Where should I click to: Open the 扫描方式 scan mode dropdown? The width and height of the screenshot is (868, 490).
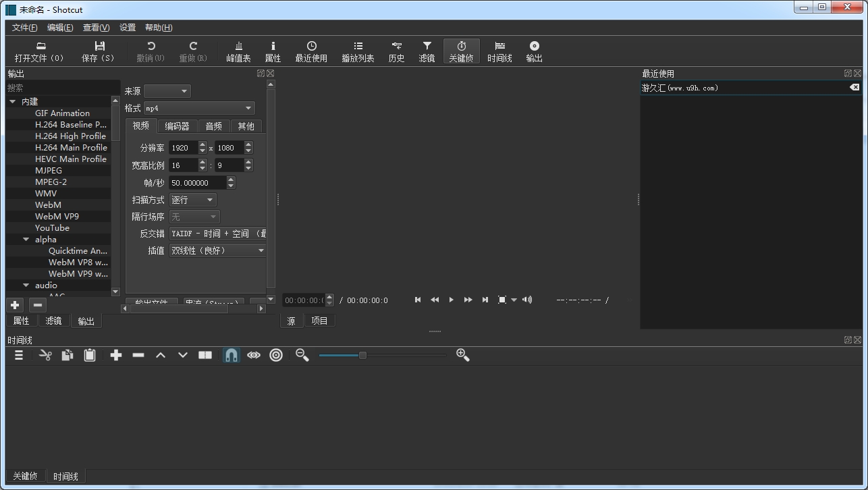[x=193, y=200]
